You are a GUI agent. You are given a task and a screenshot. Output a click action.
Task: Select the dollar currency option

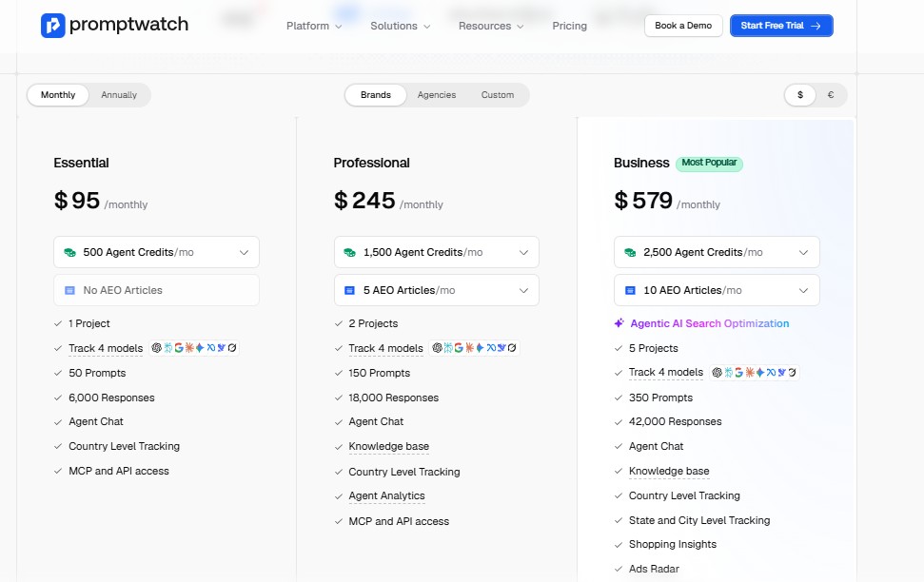coord(800,95)
